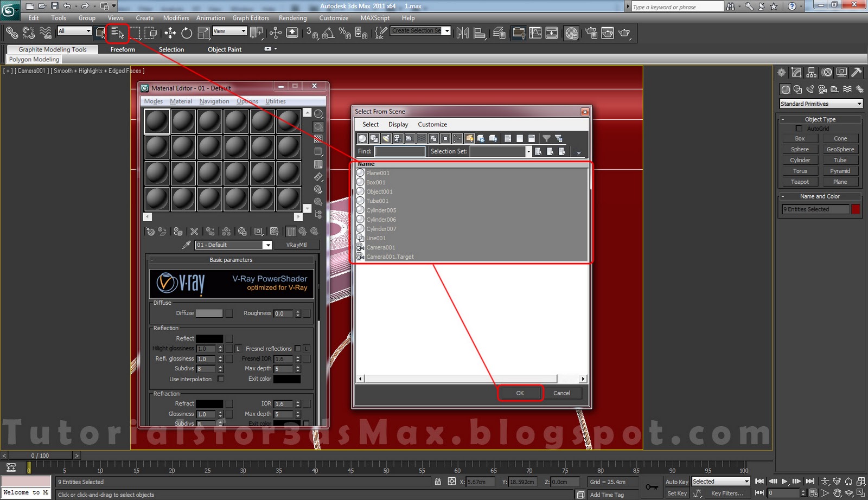868x500 pixels.
Task: Toggle the L lock button beside Hilight glossiness
Action: click(x=238, y=349)
